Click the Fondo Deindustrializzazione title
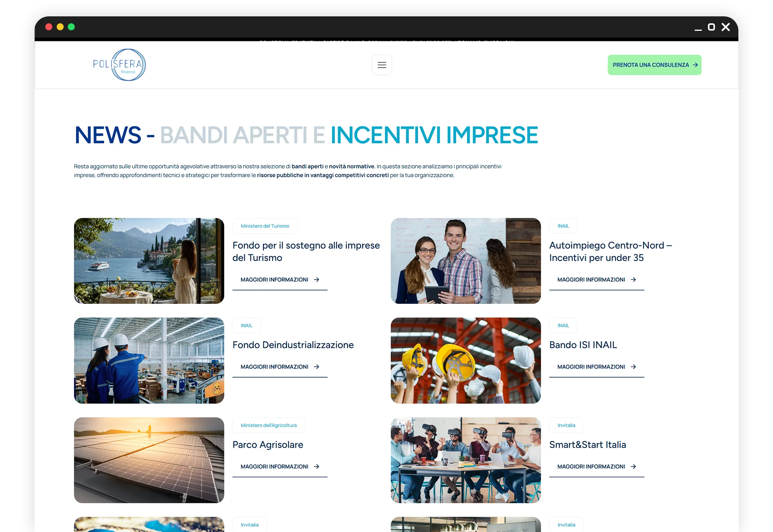This screenshot has height=532, width=773. click(293, 345)
